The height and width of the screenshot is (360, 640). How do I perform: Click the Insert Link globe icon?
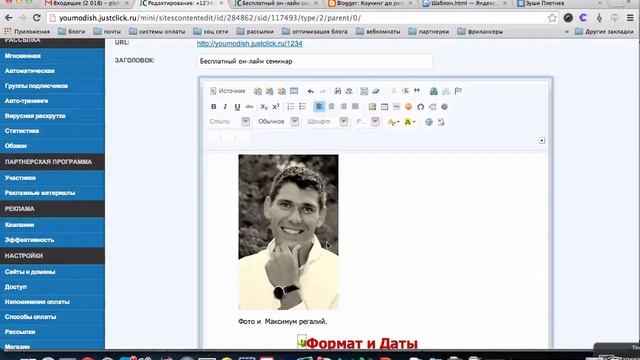point(433,91)
